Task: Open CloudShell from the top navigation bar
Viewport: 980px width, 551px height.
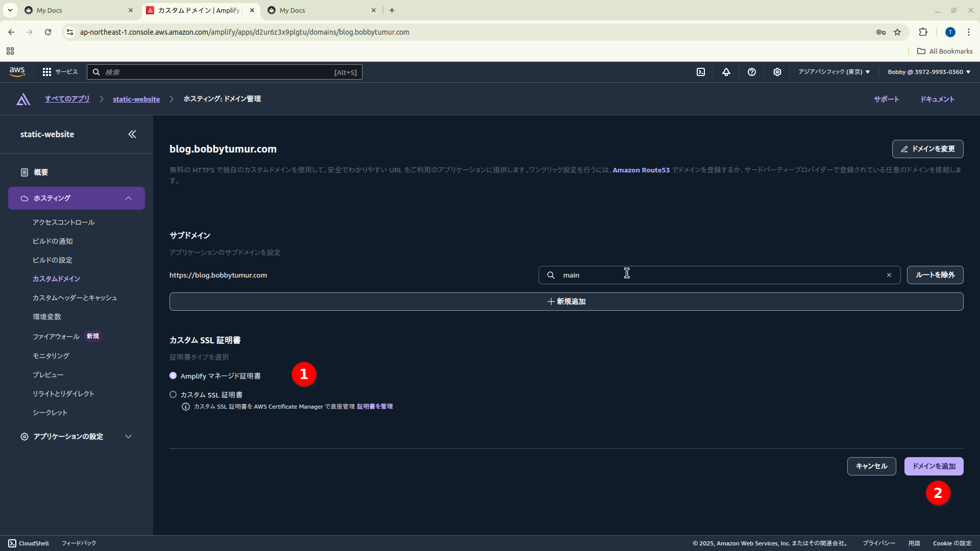Action: 700,72
